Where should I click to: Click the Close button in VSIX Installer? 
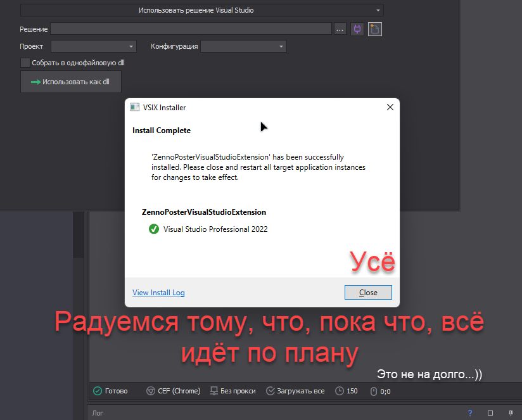(368, 292)
